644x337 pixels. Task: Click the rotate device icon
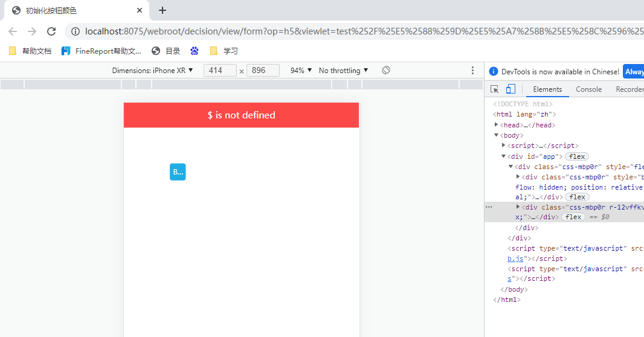click(x=385, y=70)
